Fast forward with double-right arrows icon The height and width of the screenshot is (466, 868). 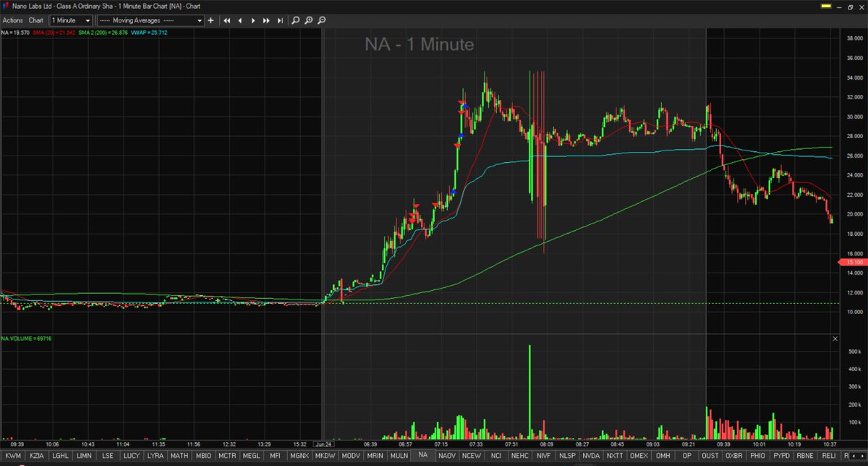tap(266, 21)
